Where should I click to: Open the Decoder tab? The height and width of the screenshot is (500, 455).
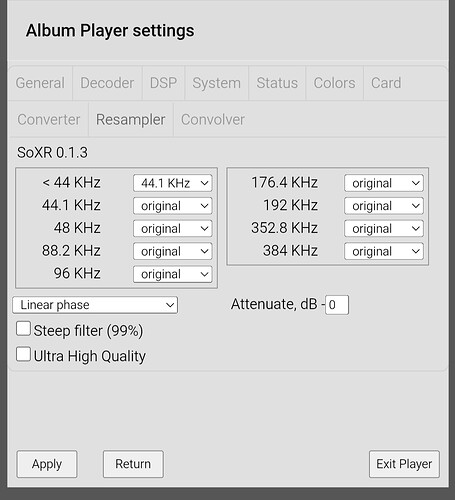[107, 83]
